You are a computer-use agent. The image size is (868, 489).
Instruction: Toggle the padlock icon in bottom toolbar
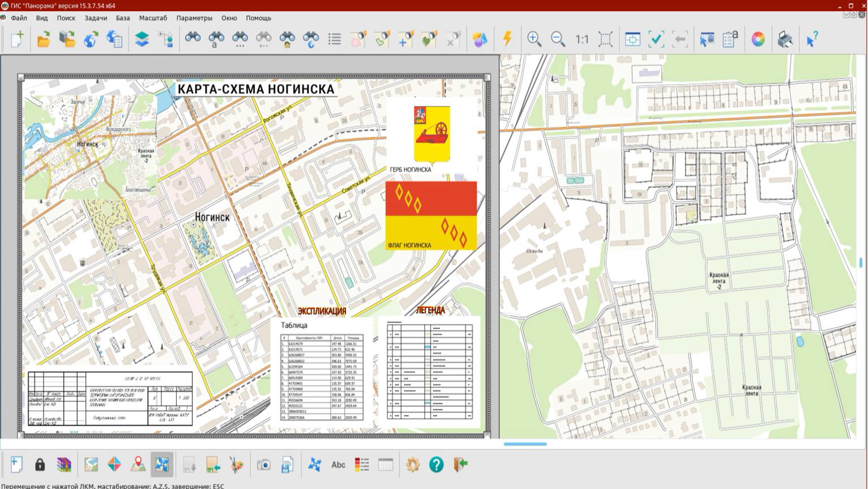40,465
